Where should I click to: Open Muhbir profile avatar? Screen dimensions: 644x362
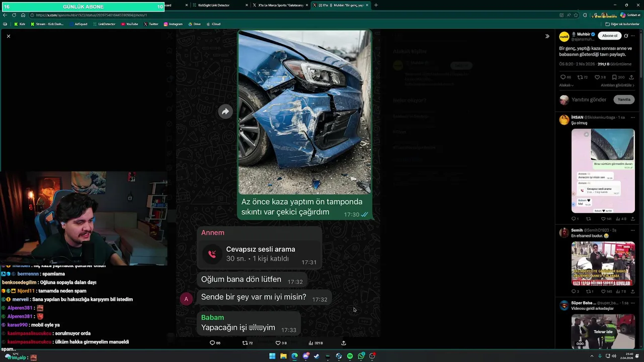pos(564,37)
